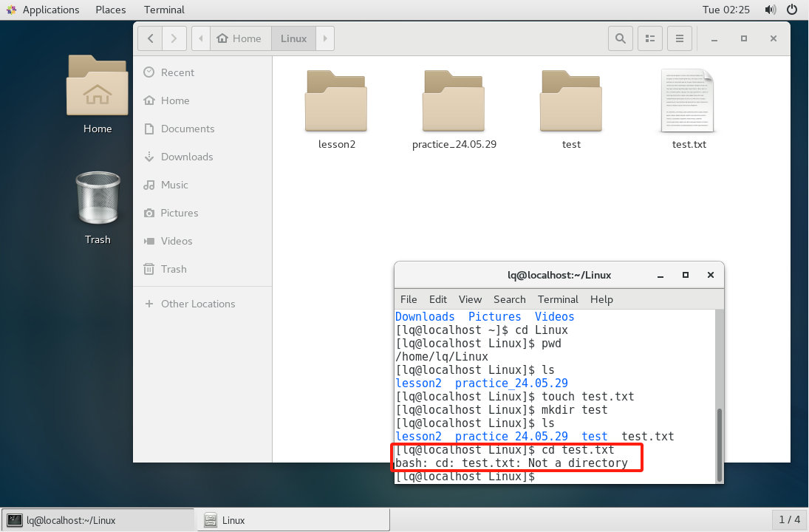809x532 pixels.
Task: Click 'Not a directory' error line
Action: tap(512, 463)
